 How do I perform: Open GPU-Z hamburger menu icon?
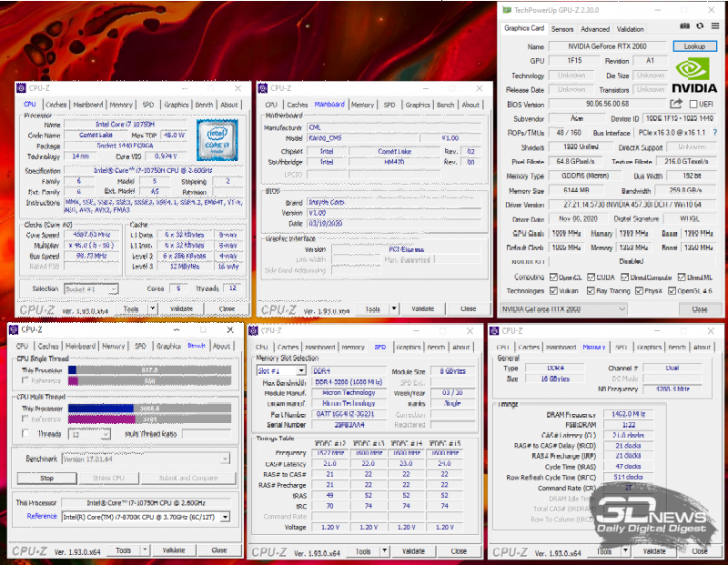tap(715, 26)
